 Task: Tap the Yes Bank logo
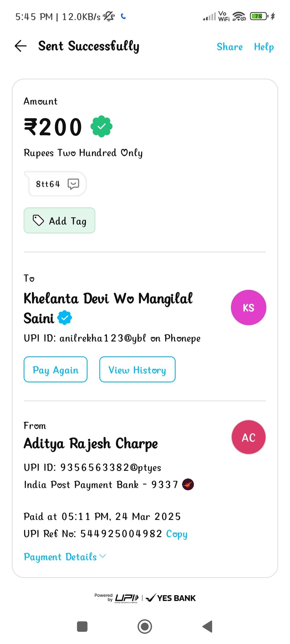coord(171,598)
